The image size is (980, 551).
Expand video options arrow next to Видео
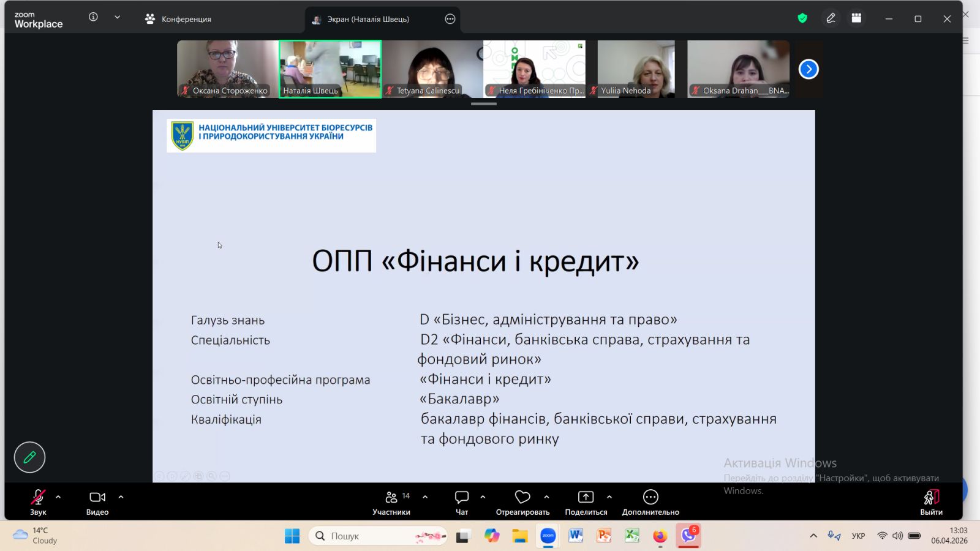tap(121, 497)
